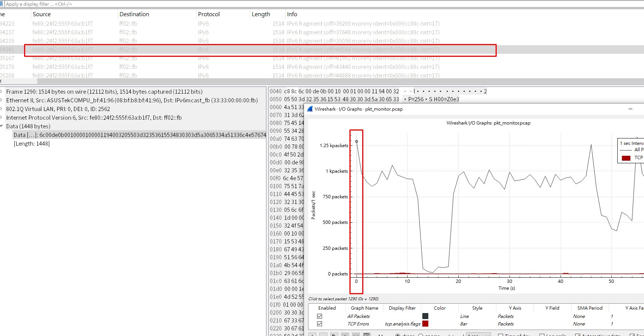Click into the display filter input field
This screenshot has height=336, width=644.
click(x=150, y=4)
